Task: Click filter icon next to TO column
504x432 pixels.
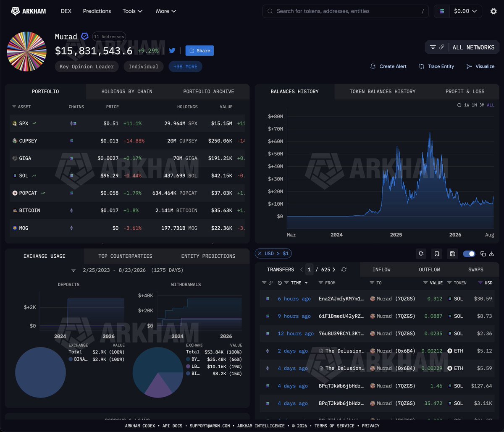Action: 373,283
